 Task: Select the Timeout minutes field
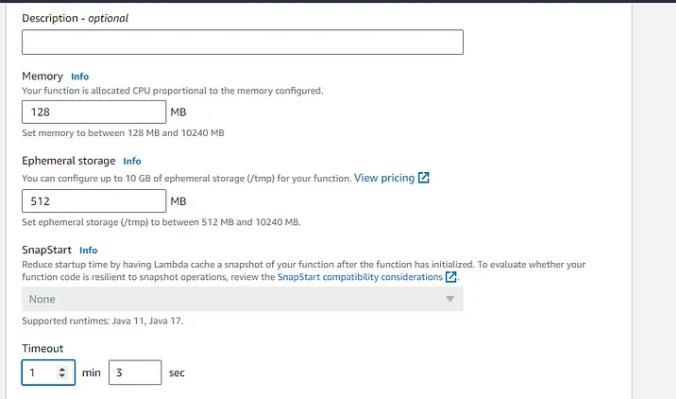click(x=48, y=372)
